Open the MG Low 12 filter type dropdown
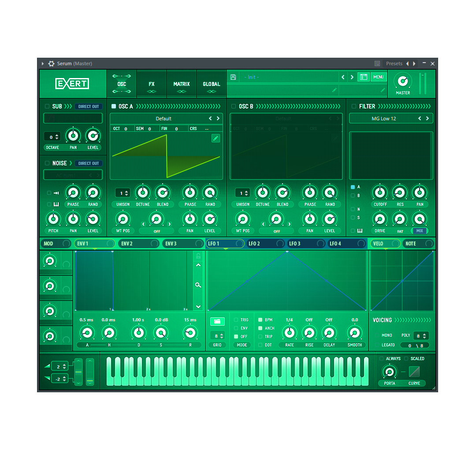This screenshot has width=476, height=476. (383, 119)
